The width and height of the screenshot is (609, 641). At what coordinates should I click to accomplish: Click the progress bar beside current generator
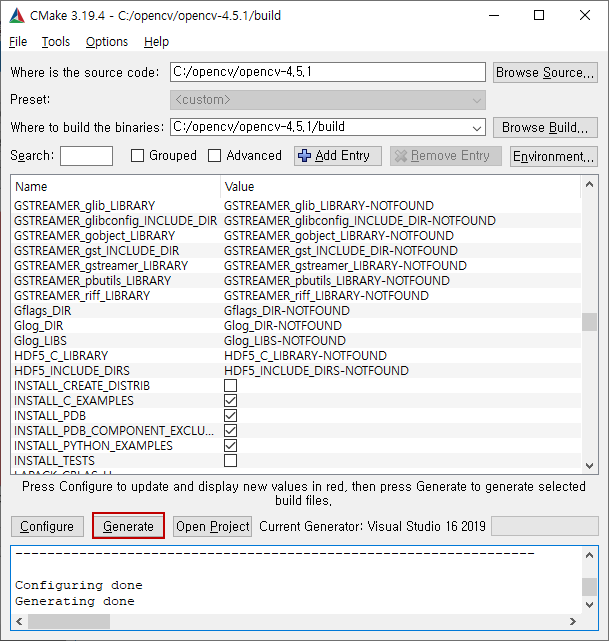tap(545, 526)
